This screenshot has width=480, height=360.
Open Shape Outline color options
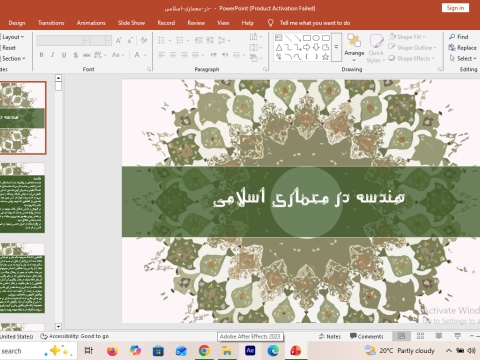point(413,48)
